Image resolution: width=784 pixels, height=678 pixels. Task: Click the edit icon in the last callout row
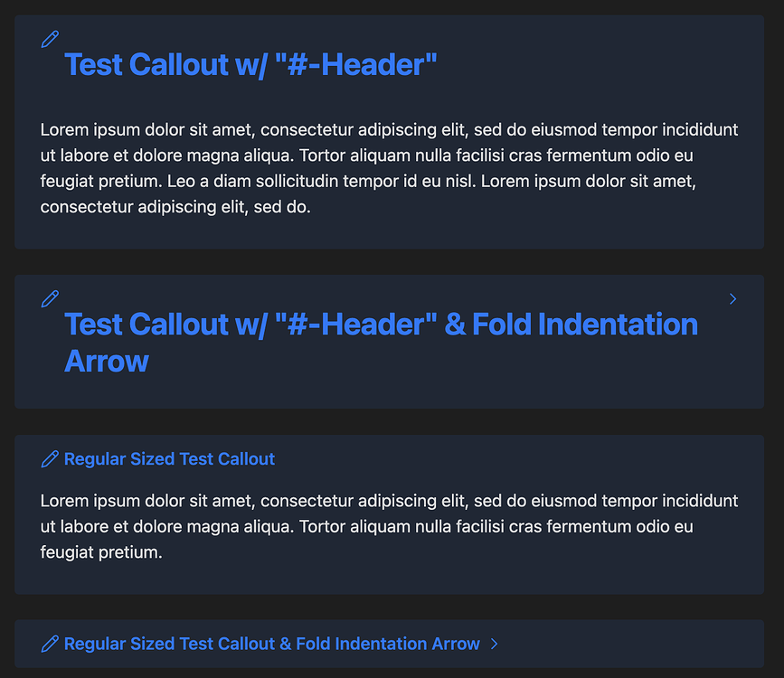(x=50, y=644)
